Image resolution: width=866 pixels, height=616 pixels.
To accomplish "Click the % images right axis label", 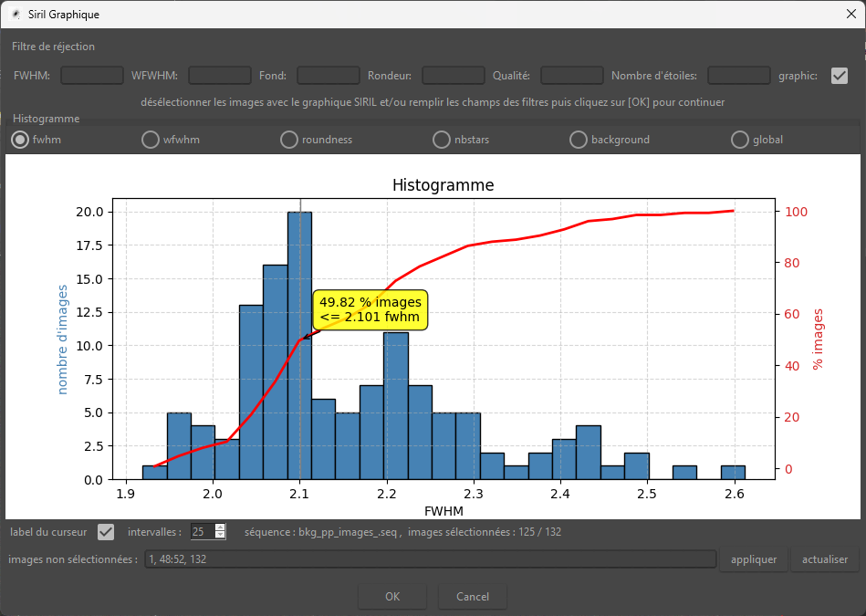I will point(818,339).
